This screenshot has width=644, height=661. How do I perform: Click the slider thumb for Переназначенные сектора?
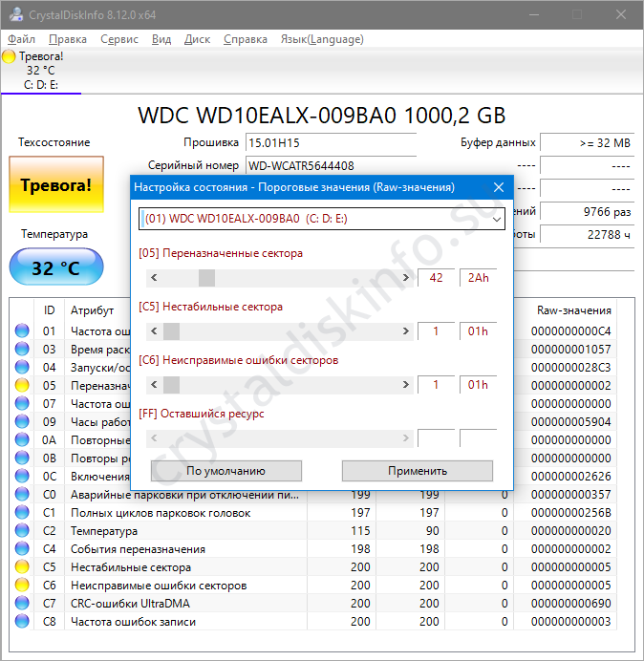tap(206, 278)
